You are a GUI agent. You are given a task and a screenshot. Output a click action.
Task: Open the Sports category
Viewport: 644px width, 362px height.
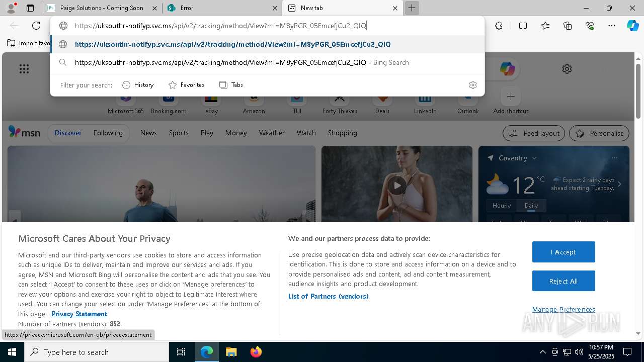click(x=179, y=133)
